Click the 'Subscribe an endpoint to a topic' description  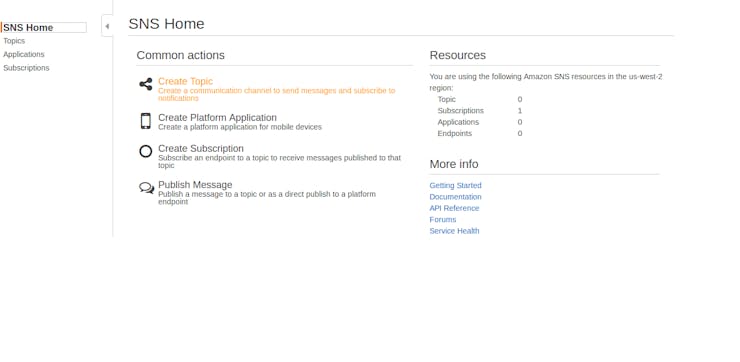tap(279, 161)
